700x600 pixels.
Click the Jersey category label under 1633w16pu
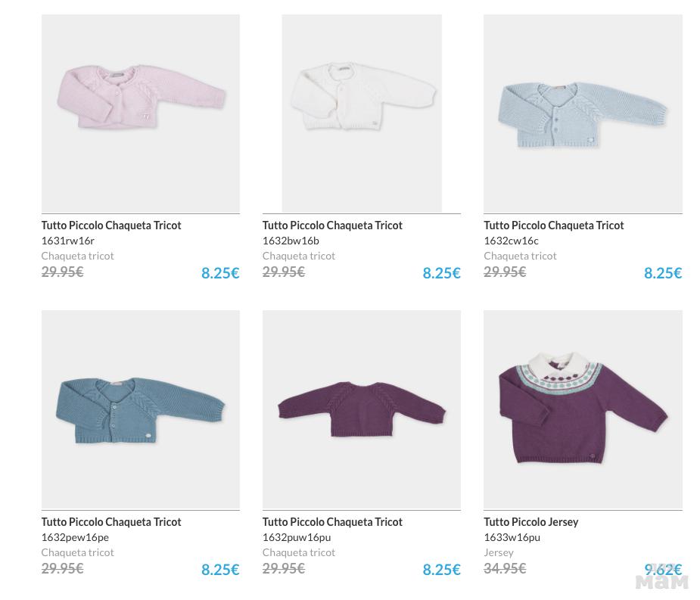499,552
